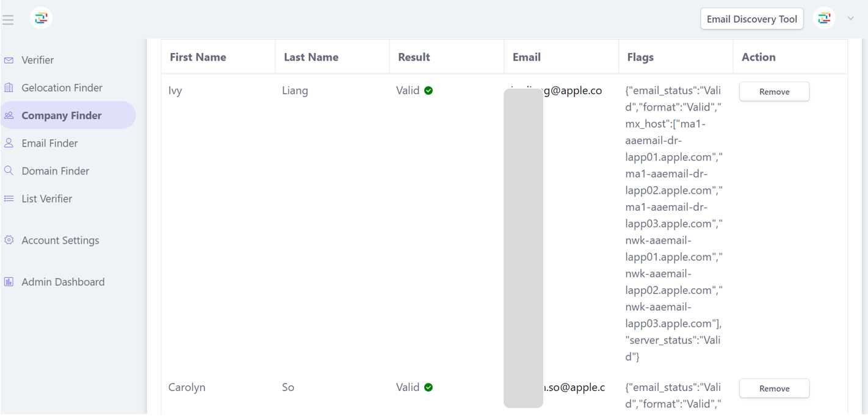This screenshot has height=419, width=868.
Task: Click the Verifier envelope icon
Action: tap(9, 60)
